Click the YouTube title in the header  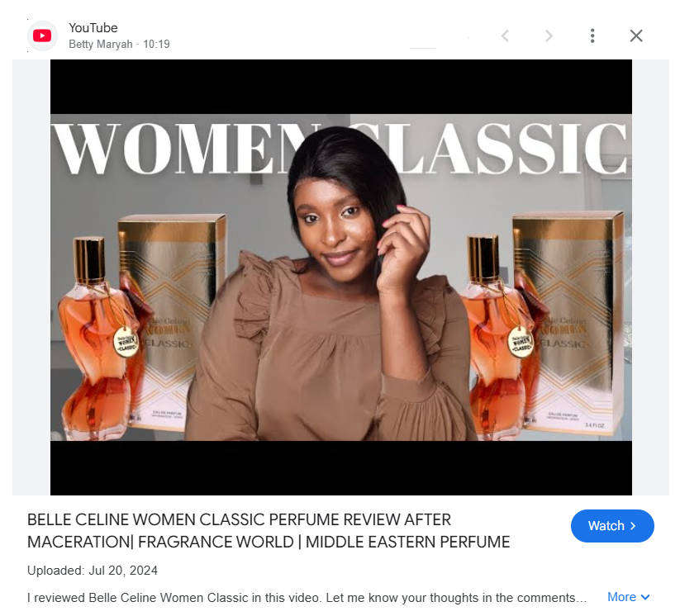pyautogui.click(x=93, y=28)
